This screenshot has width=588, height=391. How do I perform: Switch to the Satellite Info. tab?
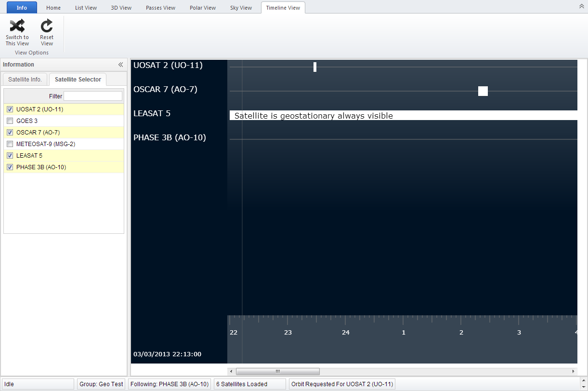pyautogui.click(x=25, y=79)
